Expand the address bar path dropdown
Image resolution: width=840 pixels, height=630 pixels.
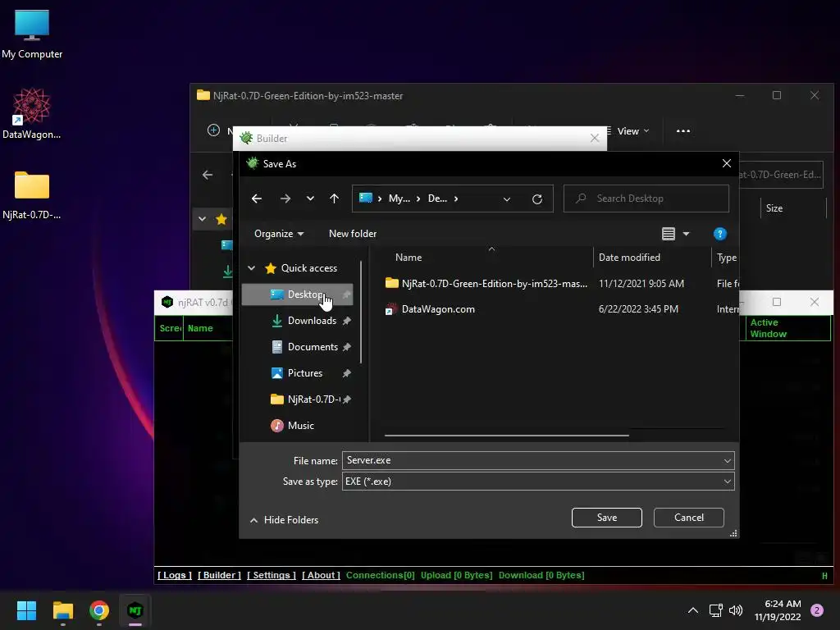point(507,199)
